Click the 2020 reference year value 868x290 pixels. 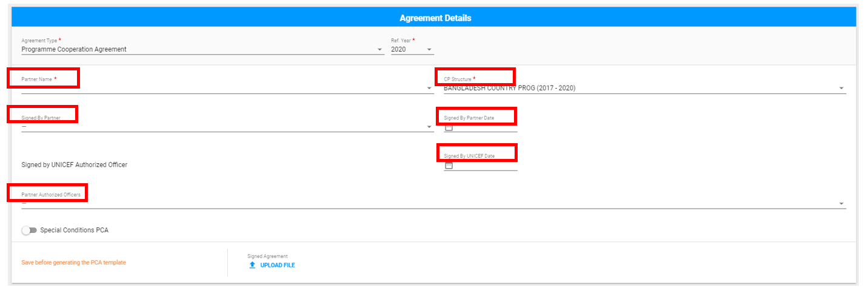(x=398, y=50)
